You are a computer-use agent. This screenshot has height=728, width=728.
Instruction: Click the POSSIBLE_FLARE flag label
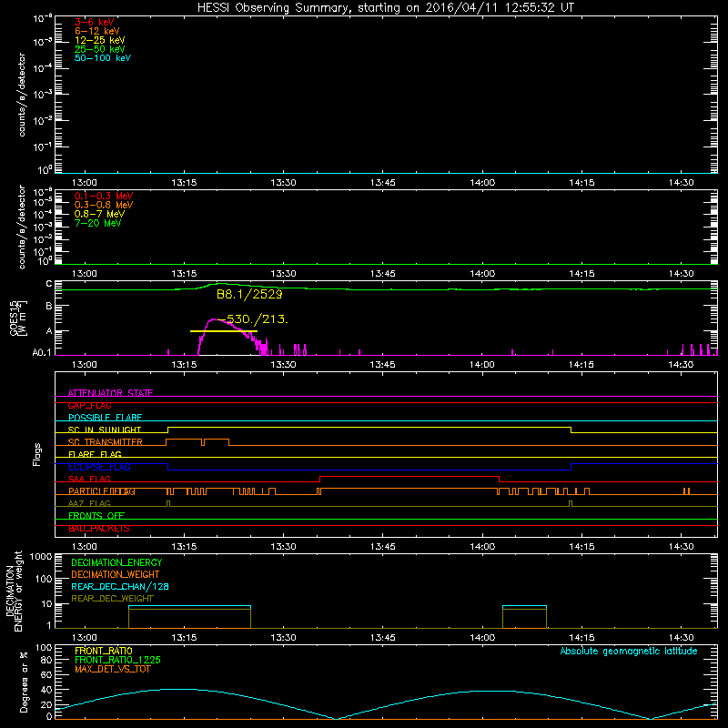coord(105,418)
